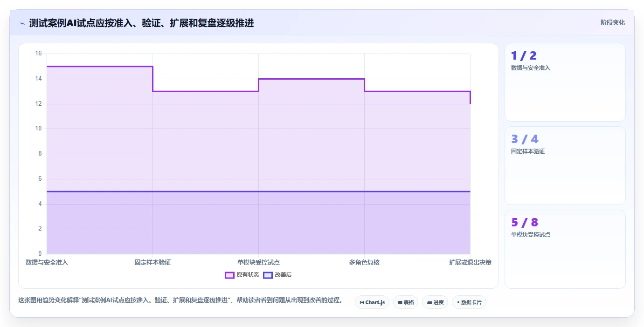This screenshot has width=644, height=327.
Task: Toggle the 改善后 legend series
Action: click(277, 275)
